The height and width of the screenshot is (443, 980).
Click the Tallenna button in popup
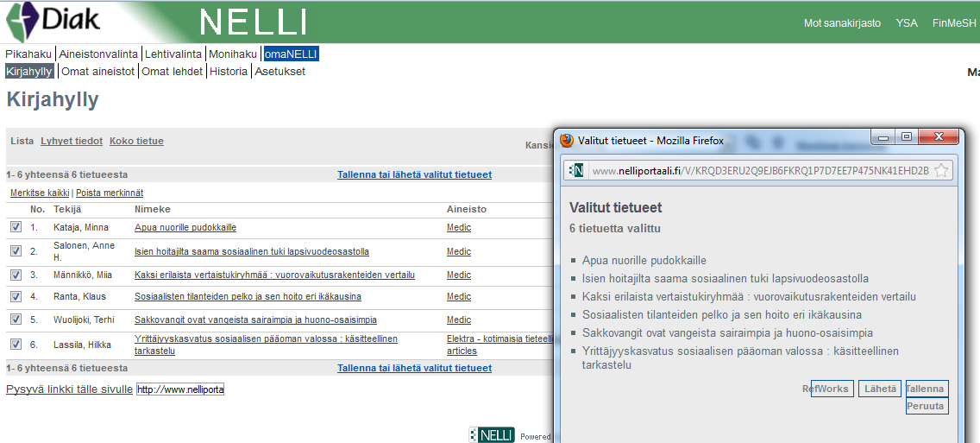(x=927, y=389)
